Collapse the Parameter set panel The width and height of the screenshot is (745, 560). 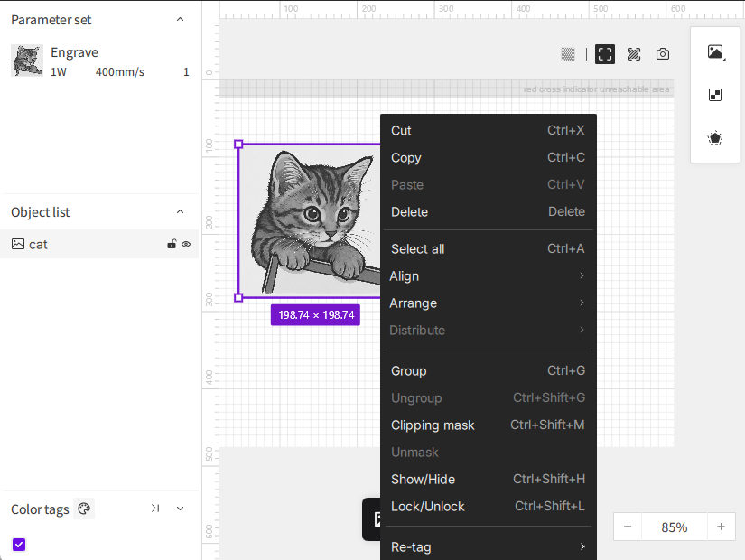pos(180,20)
